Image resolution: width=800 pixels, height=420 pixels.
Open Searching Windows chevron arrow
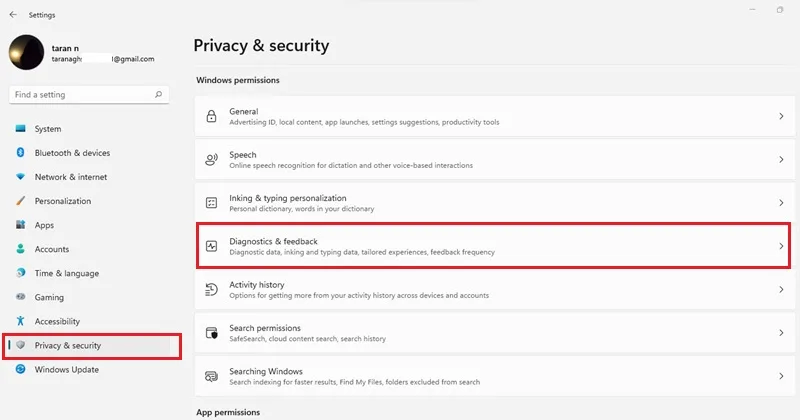pyautogui.click(x=781, y=376)
